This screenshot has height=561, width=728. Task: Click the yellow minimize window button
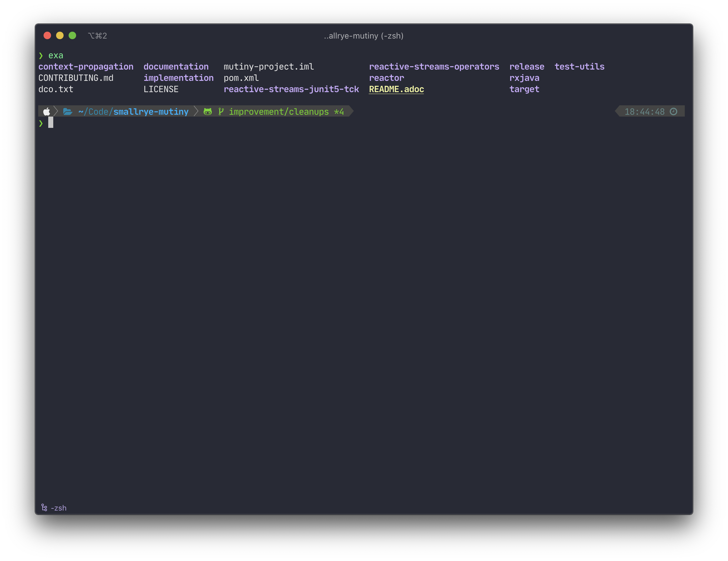point(60,35)
